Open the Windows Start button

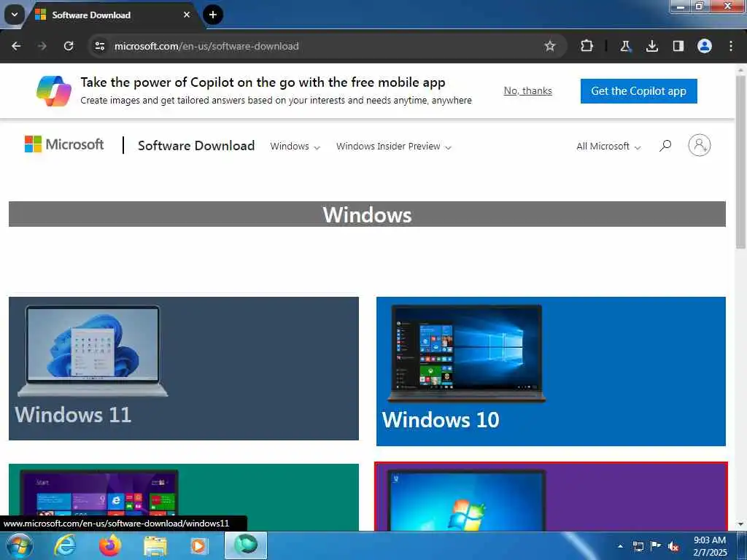pos(19,545)
